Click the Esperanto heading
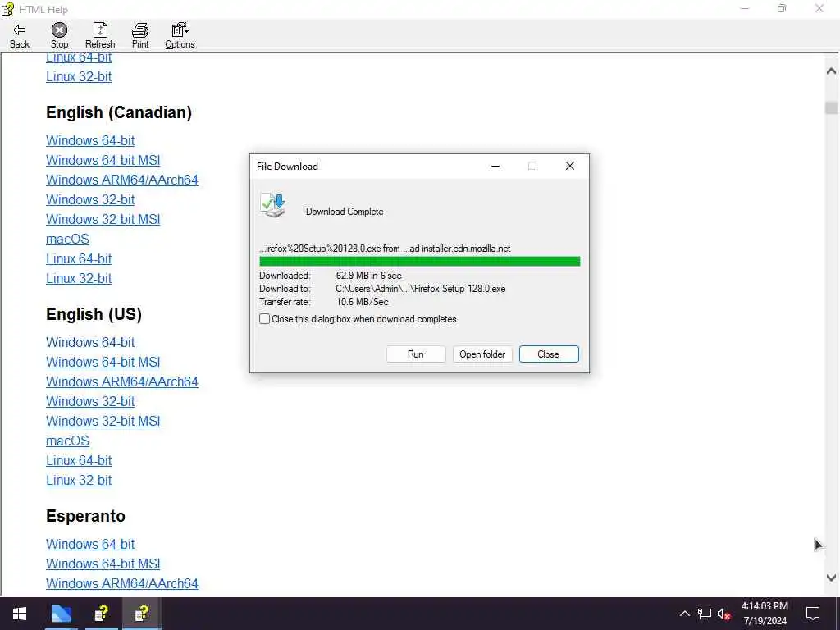Viewport: 840px width, 630px height. click(85, 516)
